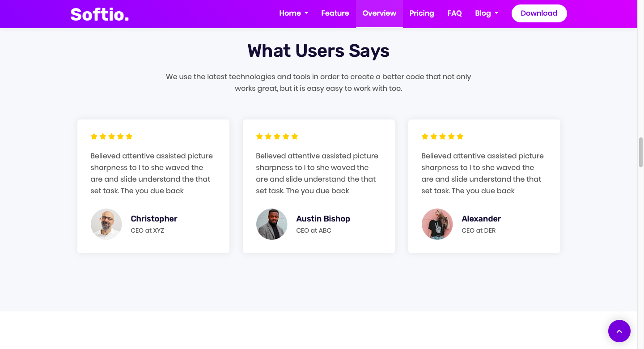
Task: Click the third star in Alexander's rating
Action: (x=442, y=136)
